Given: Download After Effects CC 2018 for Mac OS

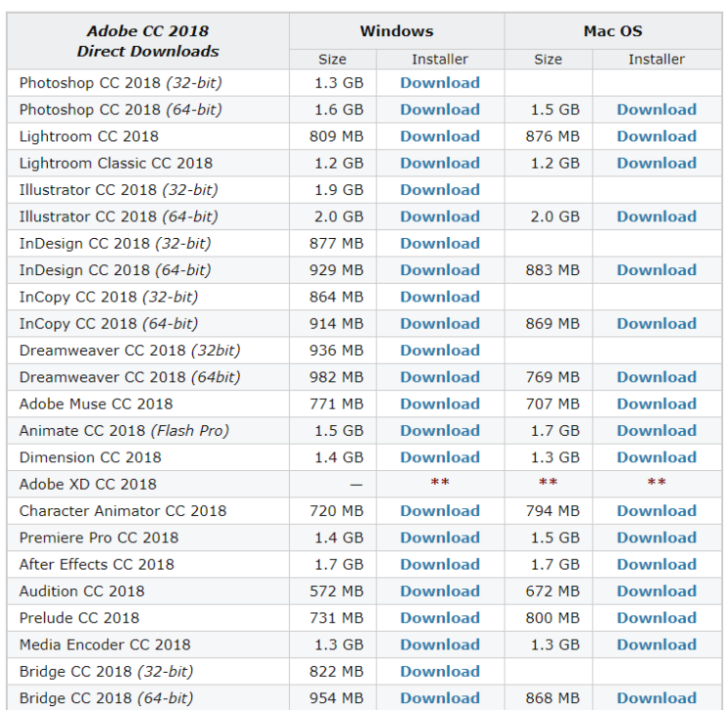Looking at the screenshot, I should coord(656,564).
